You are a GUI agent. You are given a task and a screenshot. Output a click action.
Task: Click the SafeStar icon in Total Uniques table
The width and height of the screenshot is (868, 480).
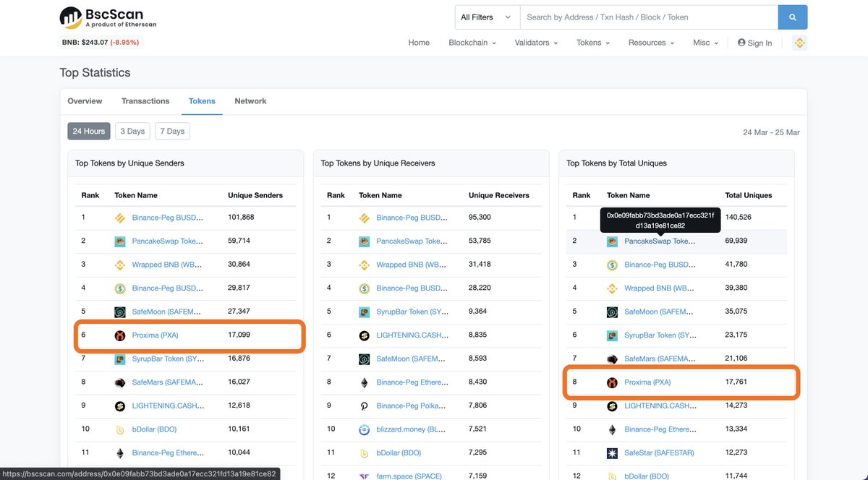[x=613, y=453]
